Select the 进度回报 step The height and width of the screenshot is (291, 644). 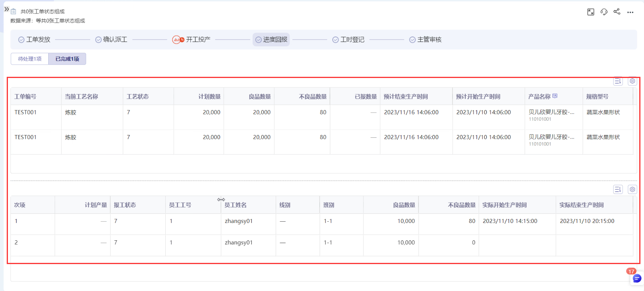[x=271, y=40]
